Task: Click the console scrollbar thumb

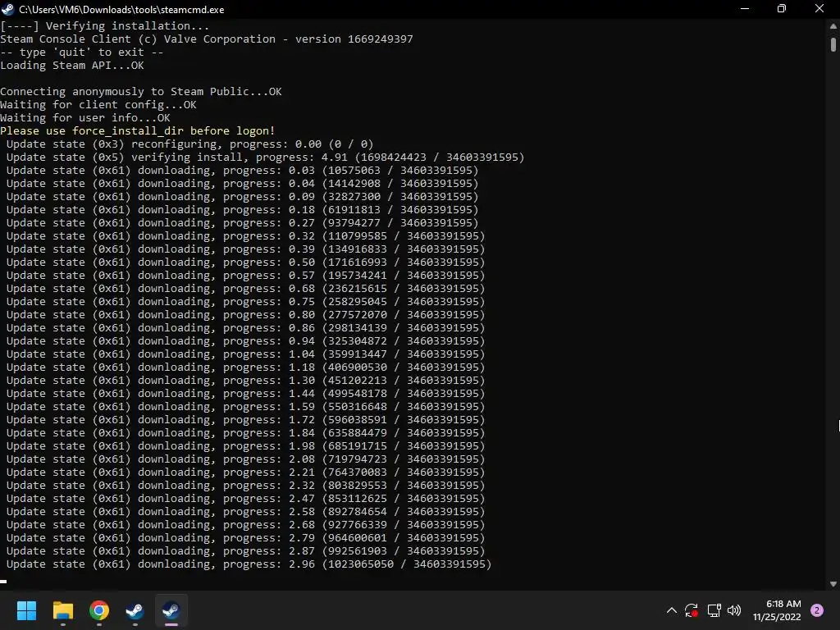Action: [833, 44]
